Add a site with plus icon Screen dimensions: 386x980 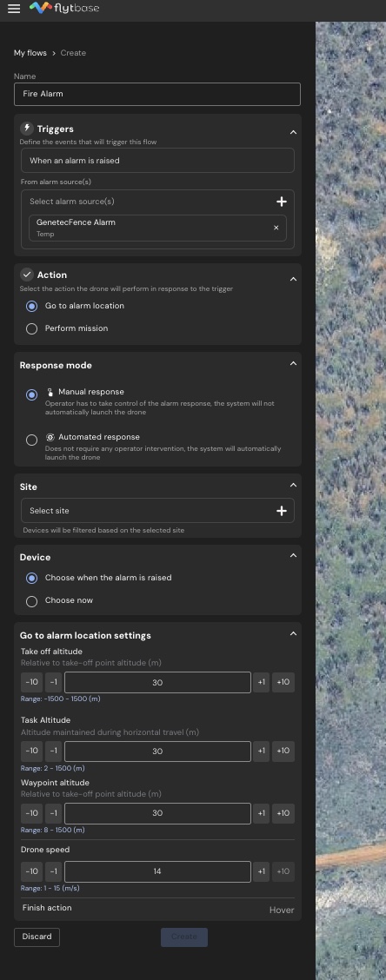282,511
